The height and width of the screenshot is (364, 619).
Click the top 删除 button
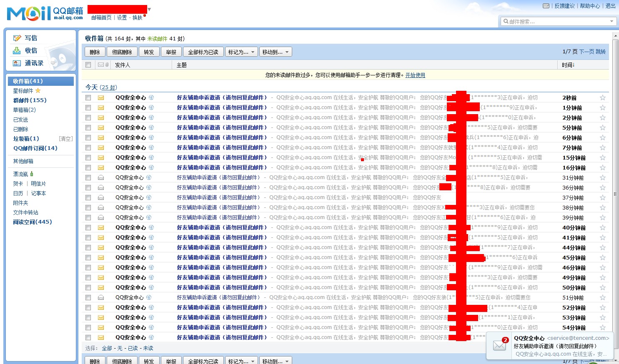click(95, 52)
